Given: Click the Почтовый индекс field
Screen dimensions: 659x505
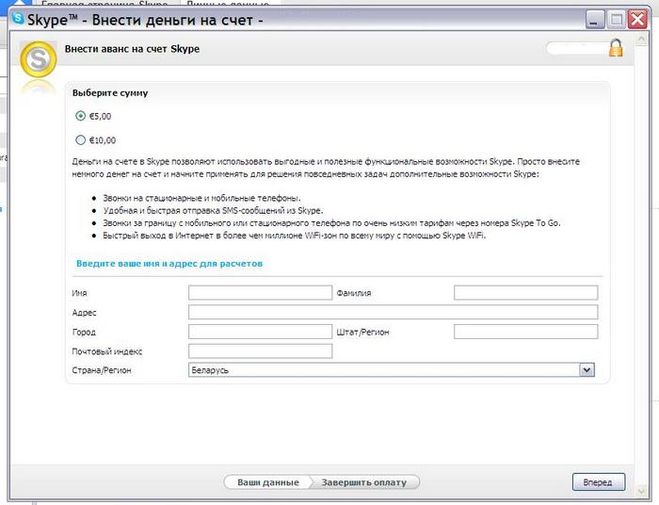Looking at the screenshot, I should click(260, 351).
